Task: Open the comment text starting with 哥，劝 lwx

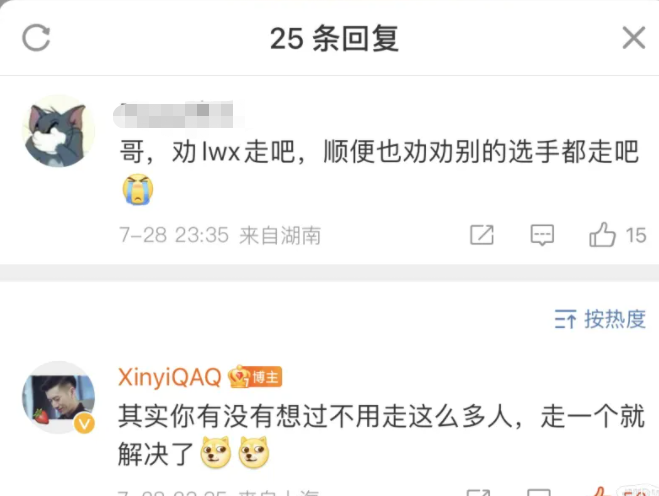Action: coord(379,152)
